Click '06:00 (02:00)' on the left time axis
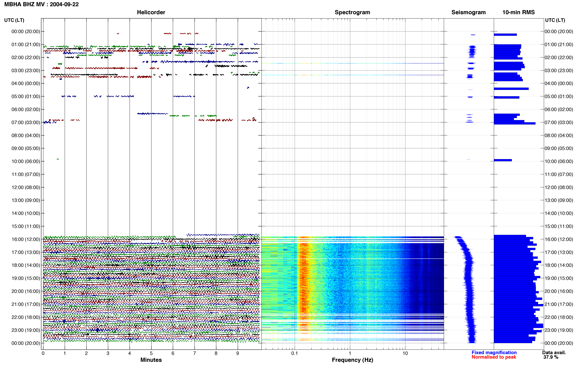The width and height of the screenshot is (588, 368). pyautogui.click(x=26, y=109)
